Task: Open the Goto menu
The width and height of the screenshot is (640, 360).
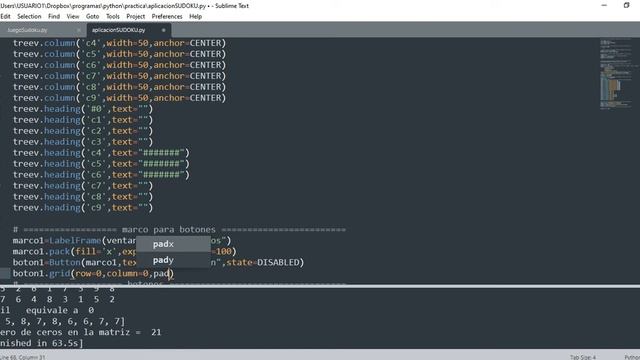Action: [x=92, y=16]
